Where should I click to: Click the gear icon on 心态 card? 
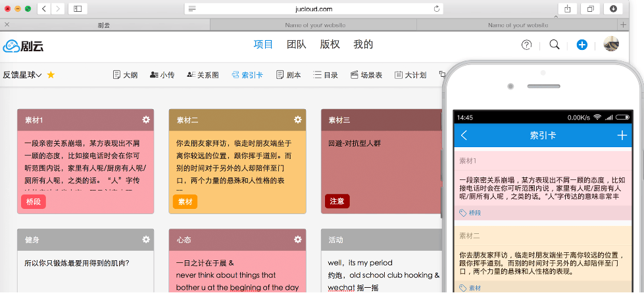[297, 239]
